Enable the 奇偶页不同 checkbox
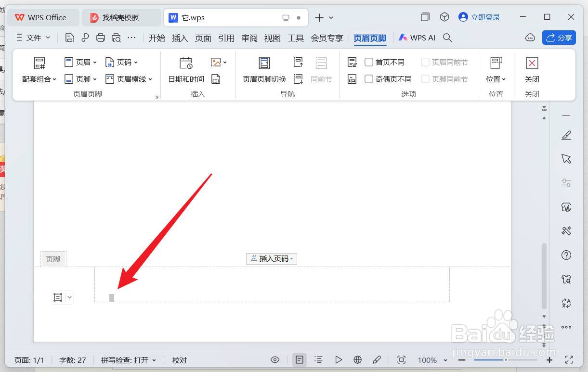The image size is (588, 372). (x=369, y=79)
